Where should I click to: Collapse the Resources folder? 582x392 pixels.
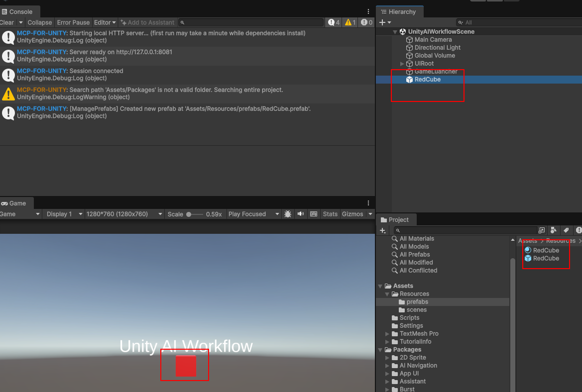[387, 294]
